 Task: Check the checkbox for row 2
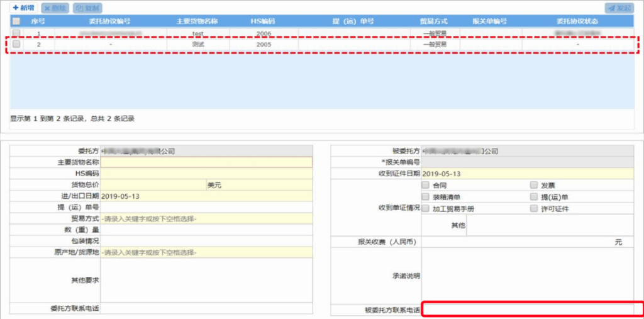click(x=16, y=45)
